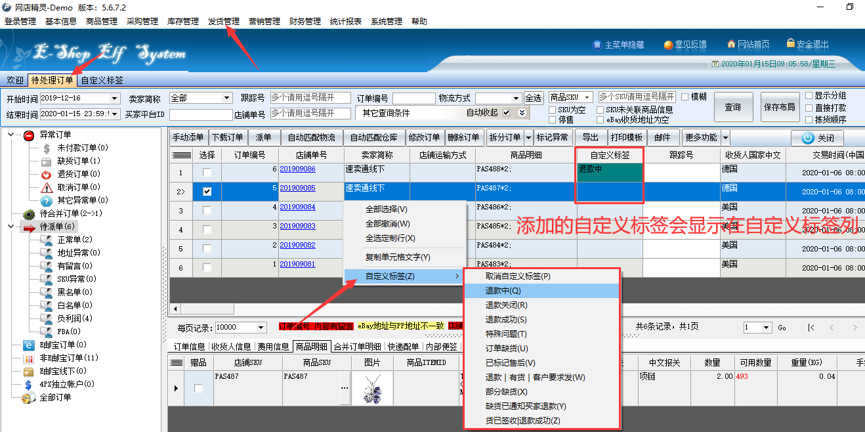865x432 pixels.
Task: Click the 订单编号 input field
Action: click(414, 98)
